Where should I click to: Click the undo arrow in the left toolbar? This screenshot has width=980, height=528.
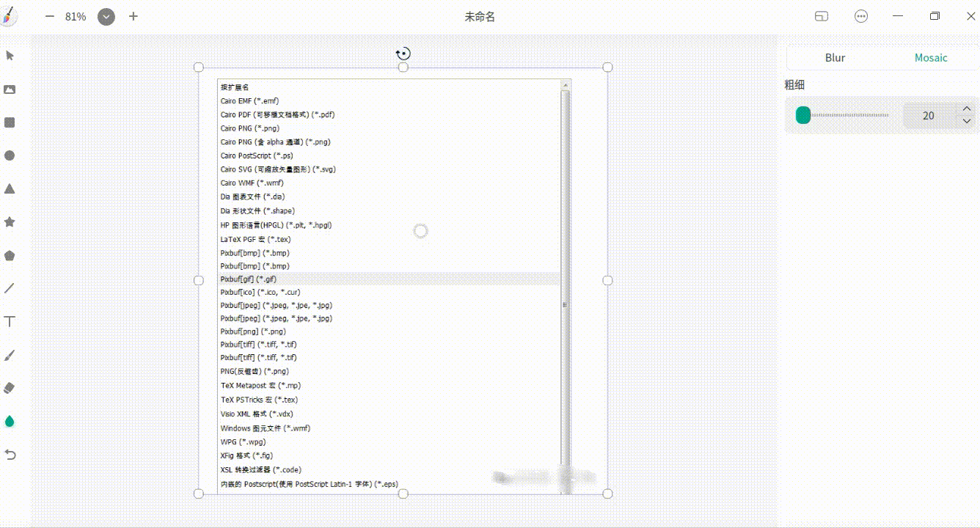(10, 455)
